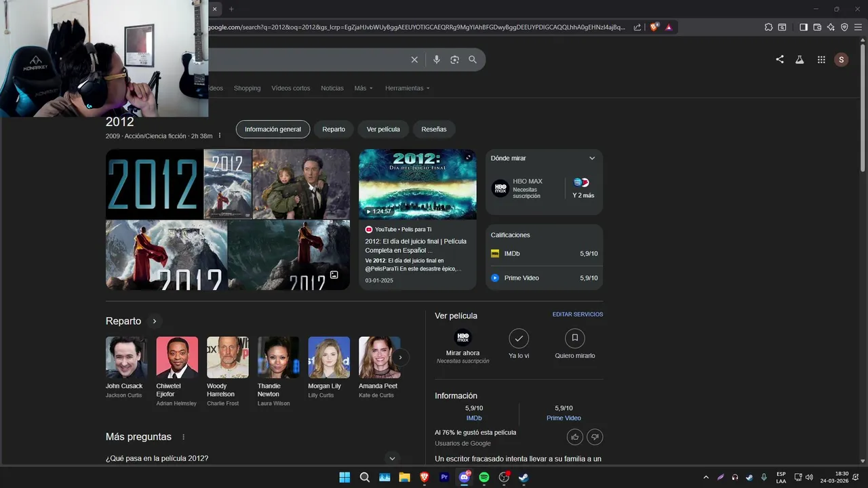Open the Reparto section arrow
Viewport: 868px width, 488px height.
[x=155, y=321]
